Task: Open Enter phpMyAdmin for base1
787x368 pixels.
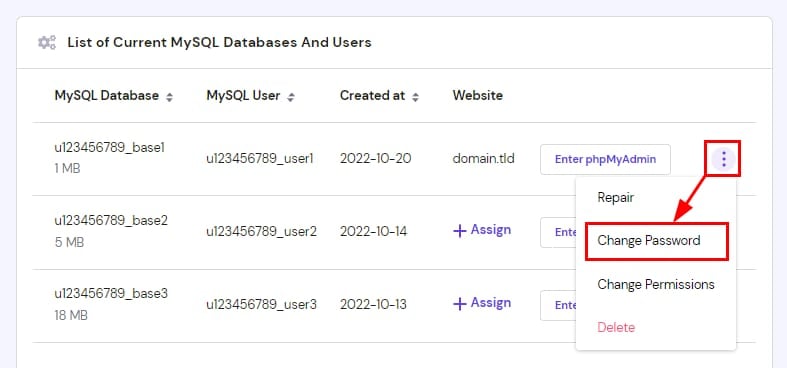Action: (605, 160)
